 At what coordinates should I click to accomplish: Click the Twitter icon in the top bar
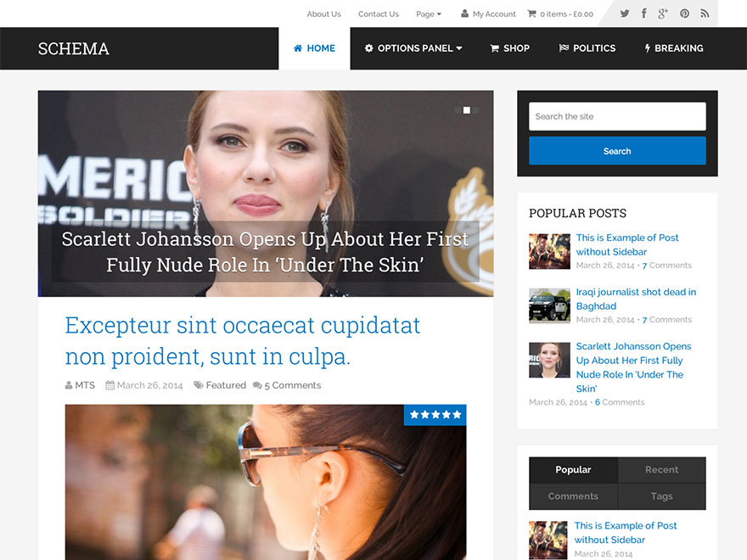click(624, 14)
